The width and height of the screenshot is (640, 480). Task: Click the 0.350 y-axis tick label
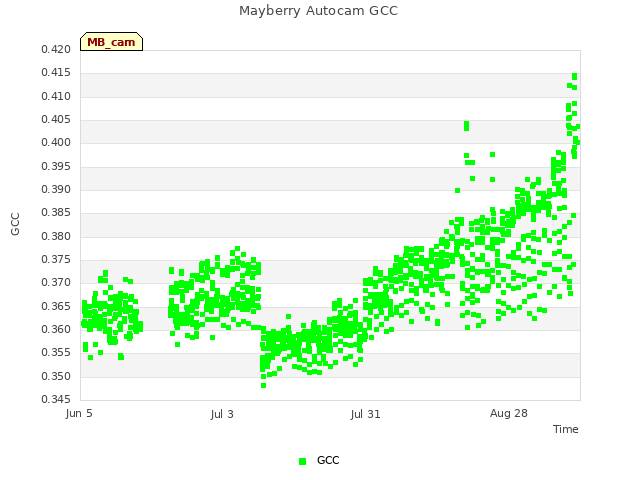(x=56, y=376)
